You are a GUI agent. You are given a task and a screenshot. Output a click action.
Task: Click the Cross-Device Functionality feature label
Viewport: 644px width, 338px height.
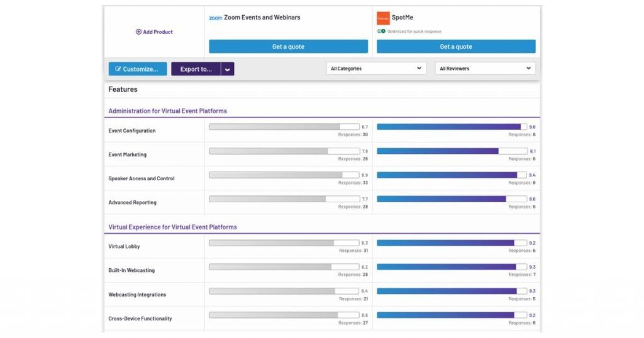(x=140, y=319)
